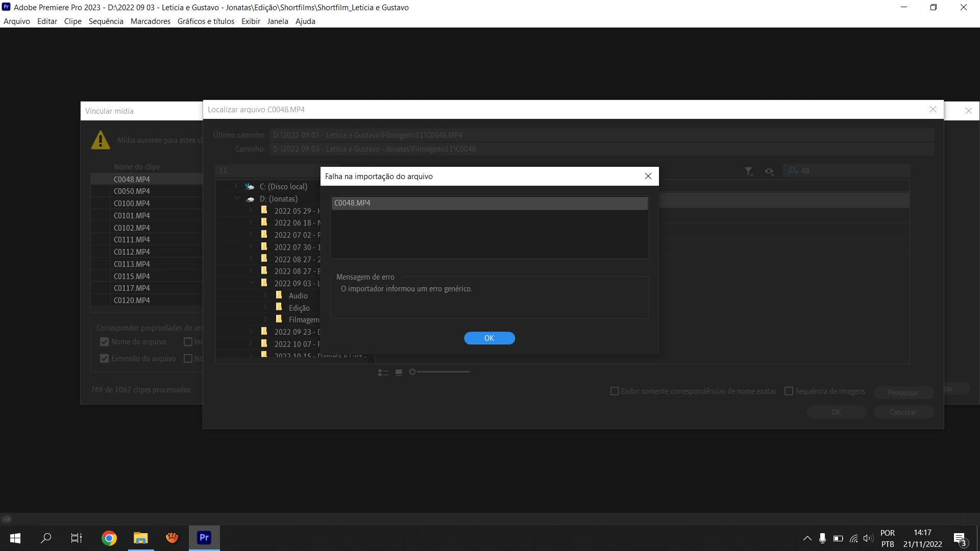Screen dimensions: 980x551
Task: Click the yellow warning triangle icon
Action: 101,140
